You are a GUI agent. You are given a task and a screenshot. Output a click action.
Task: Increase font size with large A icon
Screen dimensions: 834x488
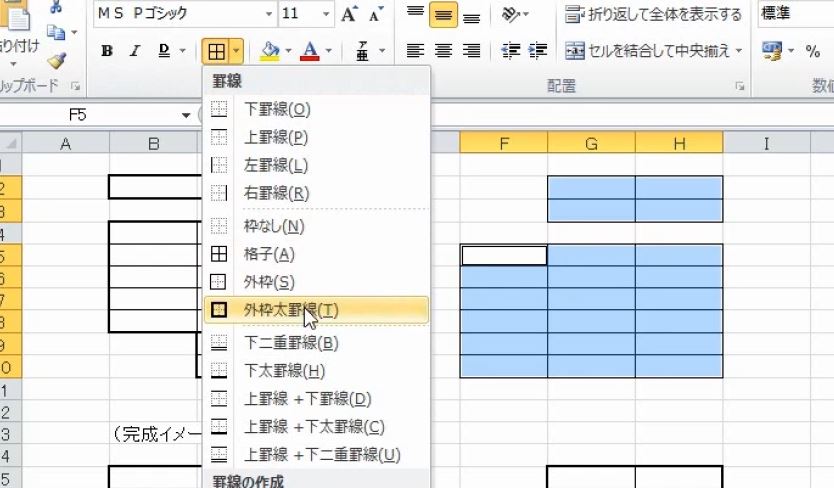[349, 14]
